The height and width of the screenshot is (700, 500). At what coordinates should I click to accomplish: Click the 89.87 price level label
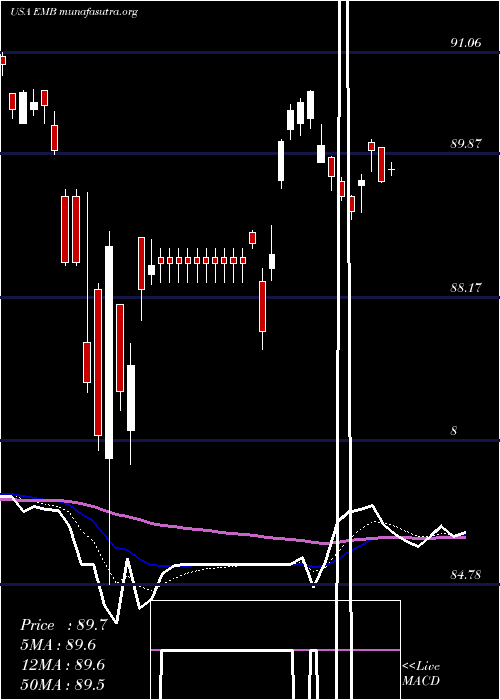click(x=466, y=144)
